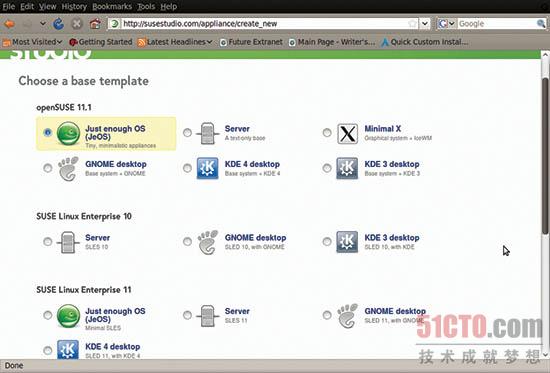Click the back arrow icon

[9, 24]
